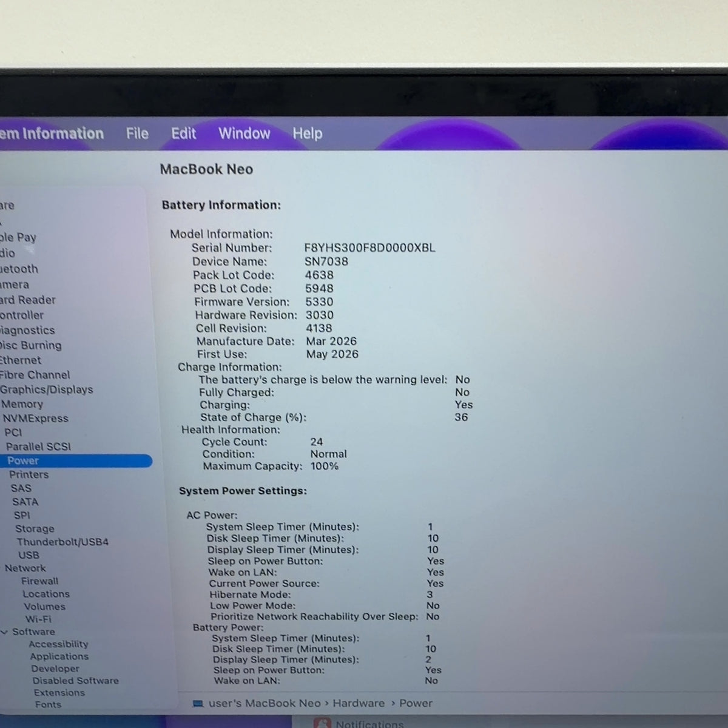728x728 pixels.
Task: Select Storage in the sidebar
Action: pos(35,528)
